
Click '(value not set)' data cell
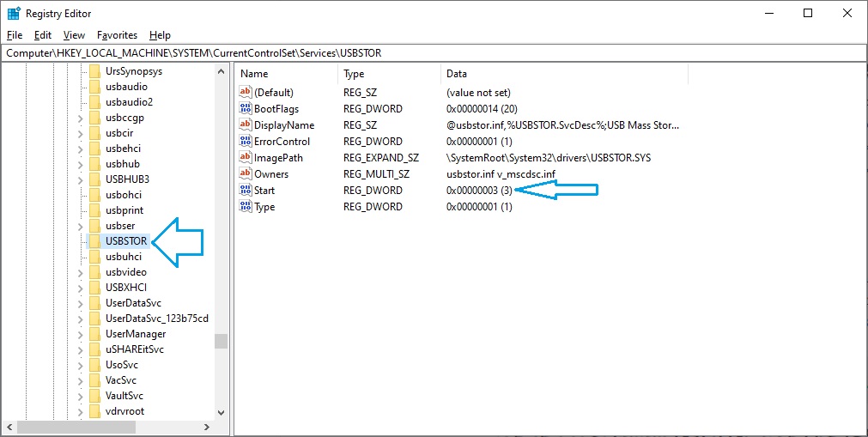pyautogui.click(x=478, y=93)
